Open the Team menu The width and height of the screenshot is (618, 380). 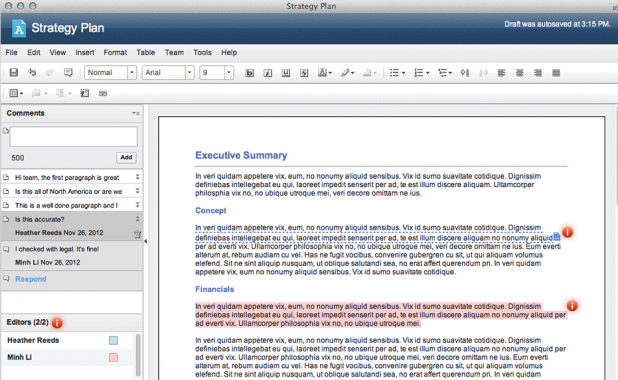[x=174, y=52]
